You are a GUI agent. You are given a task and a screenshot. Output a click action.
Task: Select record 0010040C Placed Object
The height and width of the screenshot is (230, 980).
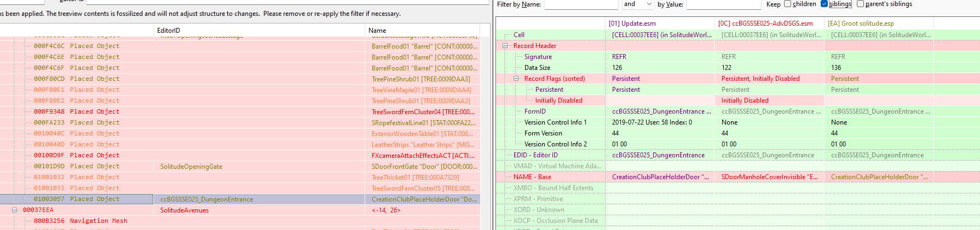pyautogui.click(x=77, y=133)
